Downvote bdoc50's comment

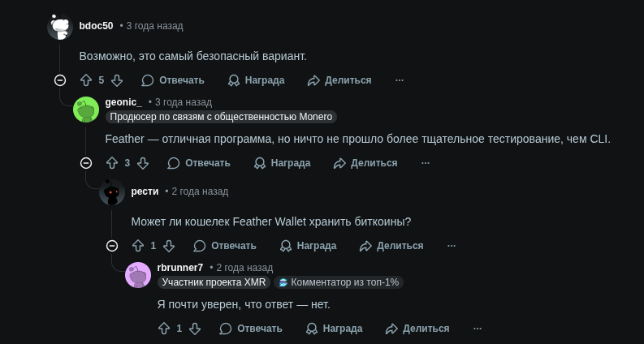tap(117, 80)
